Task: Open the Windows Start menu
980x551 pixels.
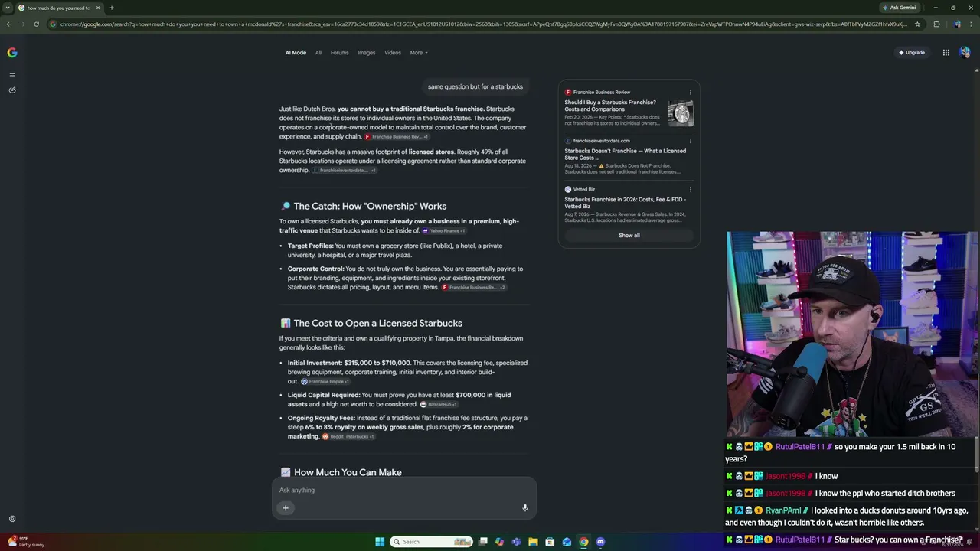Action: [x=380, y=542]
